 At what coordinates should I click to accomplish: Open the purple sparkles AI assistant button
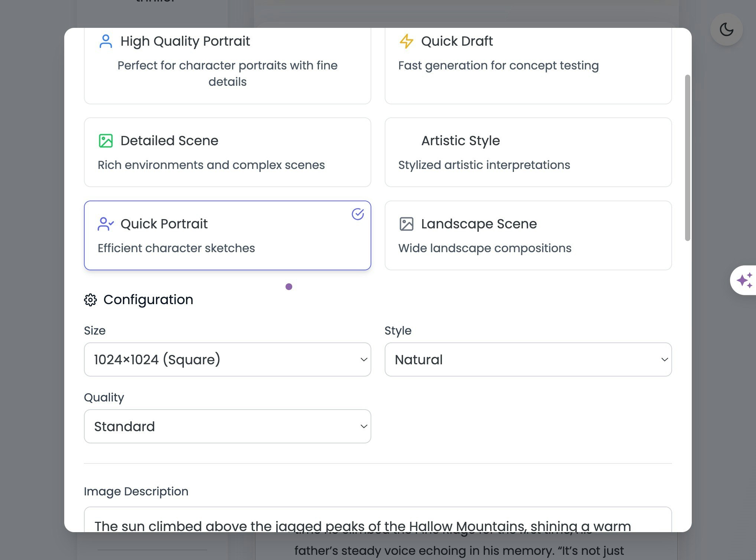pos(744,280)
